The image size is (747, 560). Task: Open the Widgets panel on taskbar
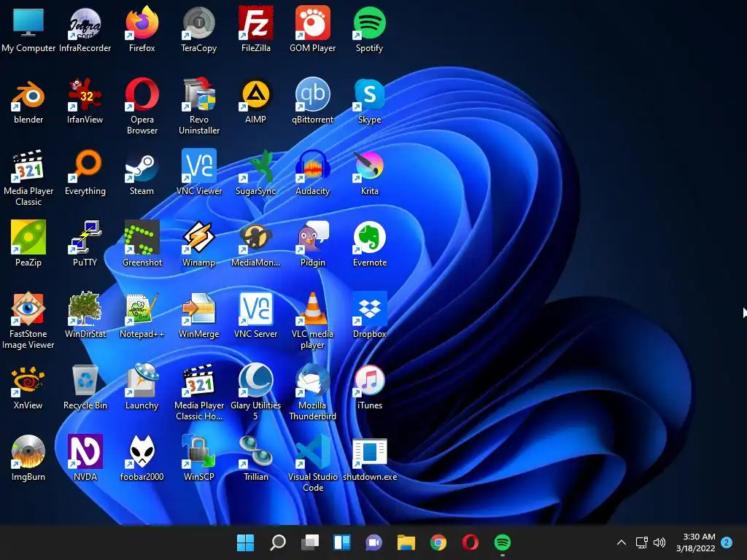tap(342, 542)
